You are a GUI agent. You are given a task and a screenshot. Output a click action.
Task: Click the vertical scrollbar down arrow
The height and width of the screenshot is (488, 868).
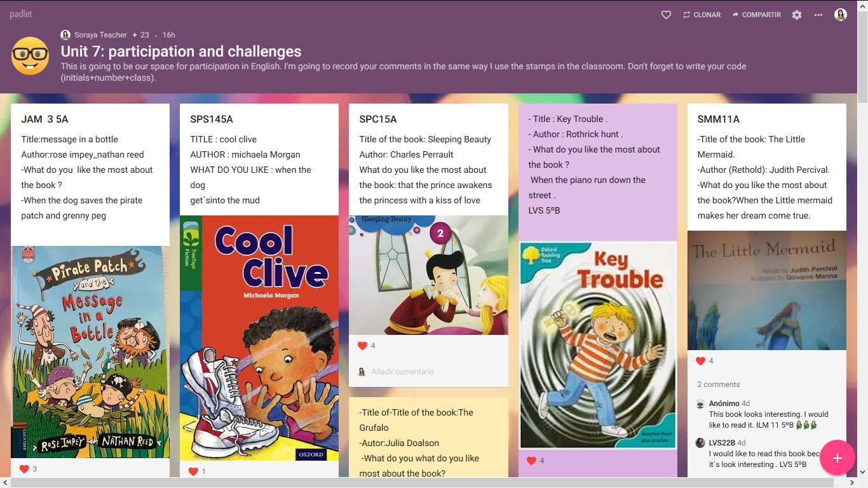[x=862, y=472]
